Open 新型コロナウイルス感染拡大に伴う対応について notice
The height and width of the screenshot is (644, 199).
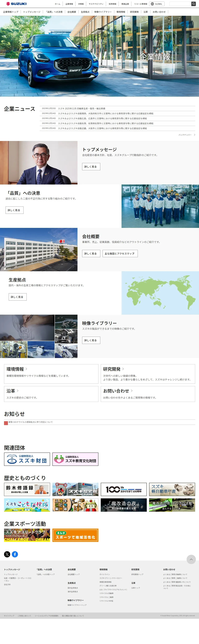pos(31,422)
